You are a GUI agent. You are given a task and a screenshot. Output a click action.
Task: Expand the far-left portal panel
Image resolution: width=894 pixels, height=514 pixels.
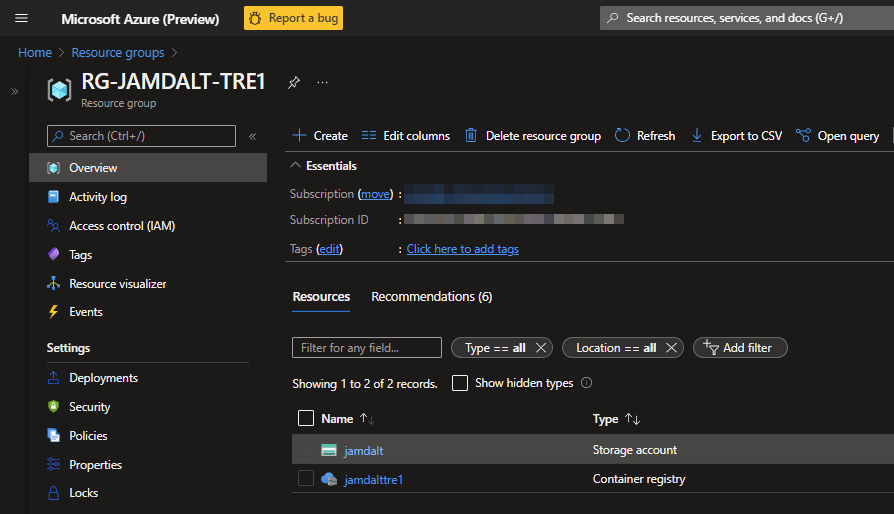pyautogui.click(x=14, y=91)
